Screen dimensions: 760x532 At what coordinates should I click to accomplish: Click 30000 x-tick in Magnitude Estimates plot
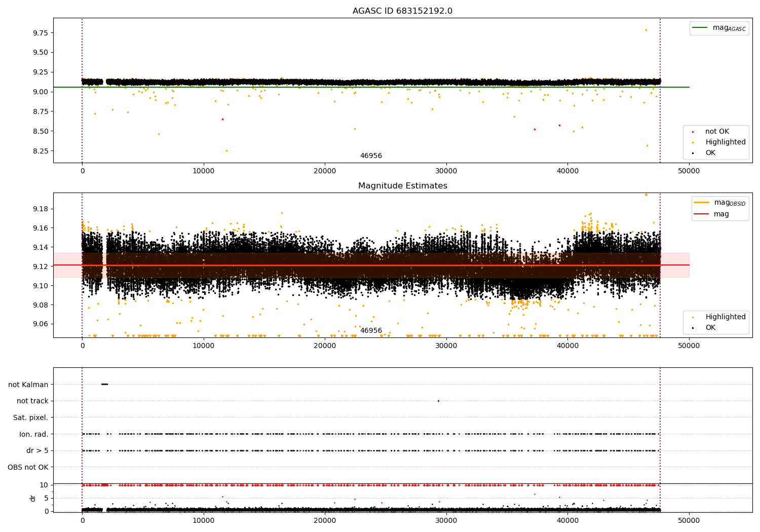(446, 346)
